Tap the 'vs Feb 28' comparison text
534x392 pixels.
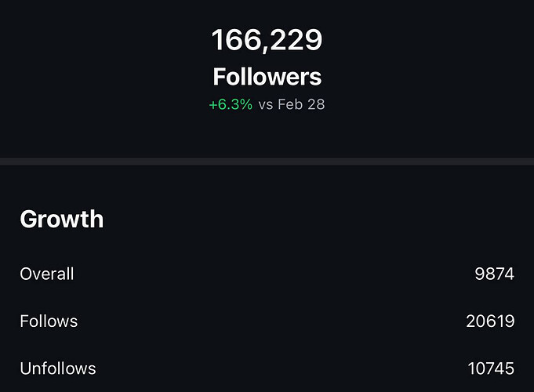[292, 104]
